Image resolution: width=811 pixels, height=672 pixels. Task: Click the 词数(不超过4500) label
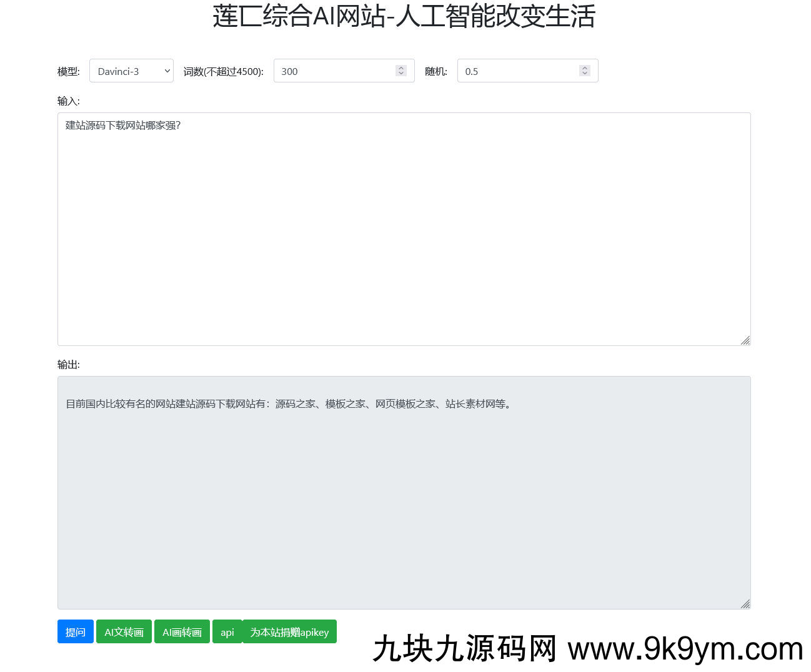[223, 72]
